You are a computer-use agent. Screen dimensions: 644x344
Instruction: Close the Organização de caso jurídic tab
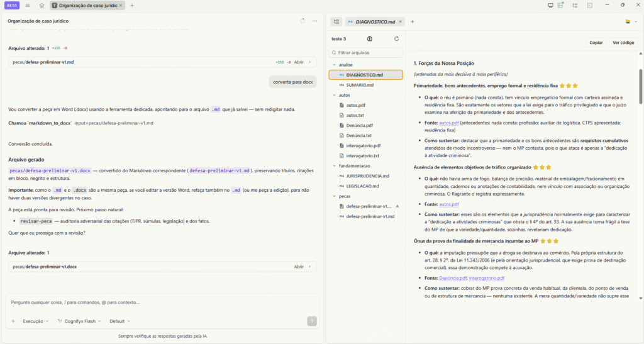pyautogui.click(x=120, y=5)
